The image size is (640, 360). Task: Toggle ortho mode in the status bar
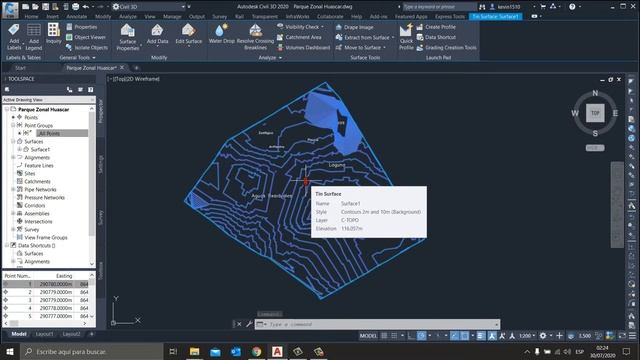pyautogui.click(x=411, y=336)
